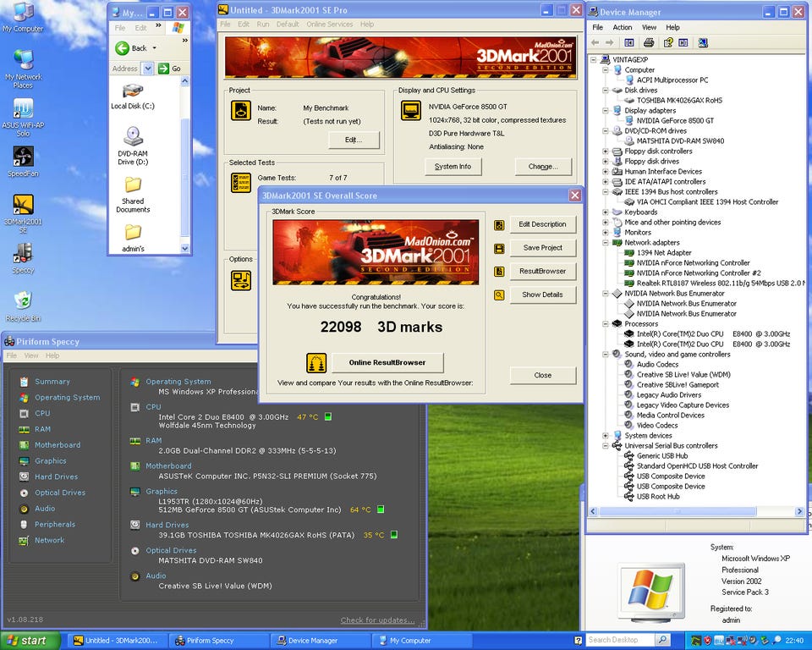Open My Network Places desktop icon
812x650 pixels.
(x=23, y=69)
